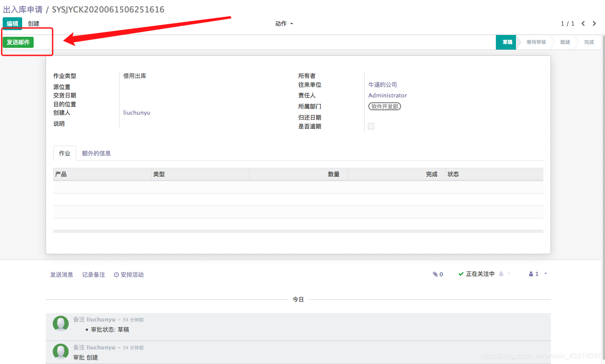Switch to the 作业 tab
Screen dimensions: 605x364
(65, 153)
